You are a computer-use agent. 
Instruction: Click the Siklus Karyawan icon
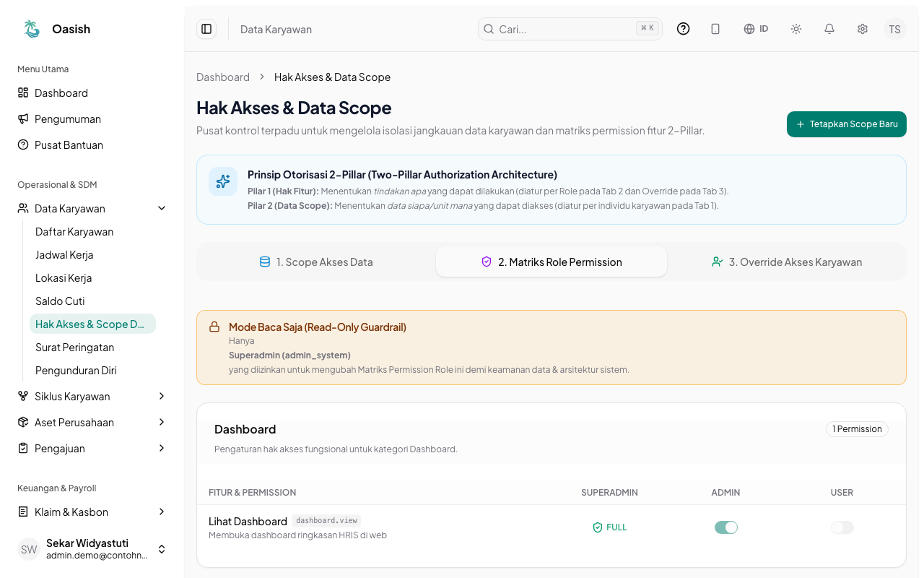pyautogui.click(x=23, y=397)
